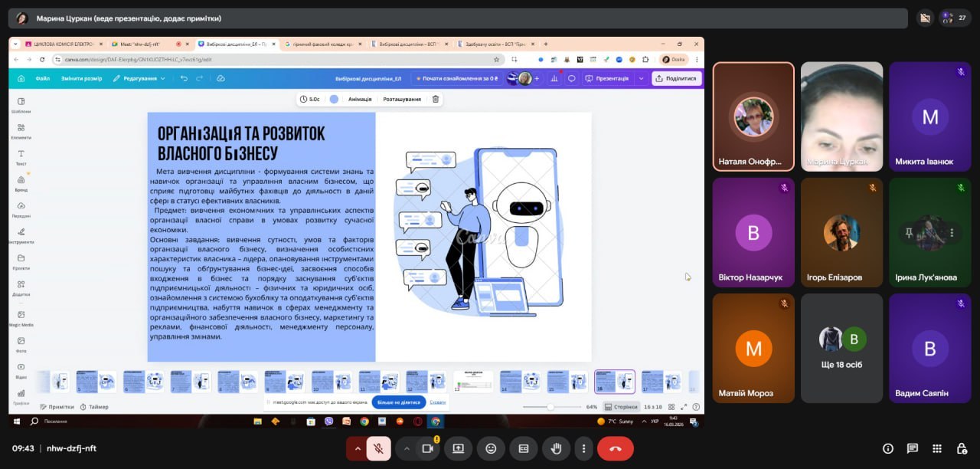Show the participant list with count 27
The image size is (980, 469).
(955, 18)
